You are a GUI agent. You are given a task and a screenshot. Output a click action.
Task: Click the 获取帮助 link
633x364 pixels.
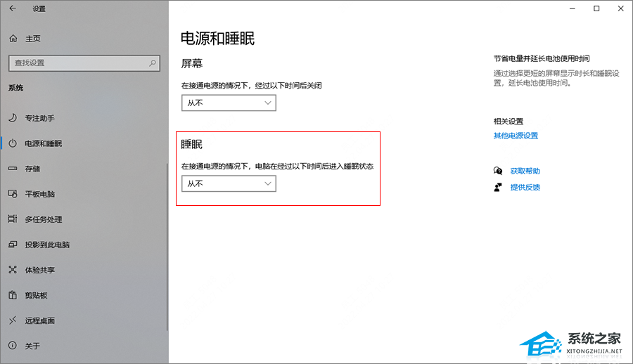[x=525, y=171]
